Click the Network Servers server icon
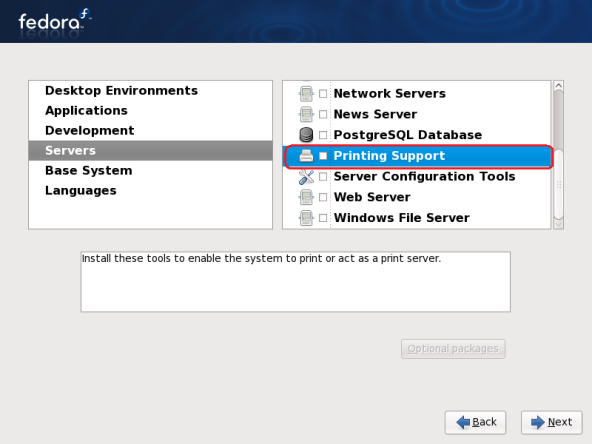592x444 pixels. click(x=306, y=94)
